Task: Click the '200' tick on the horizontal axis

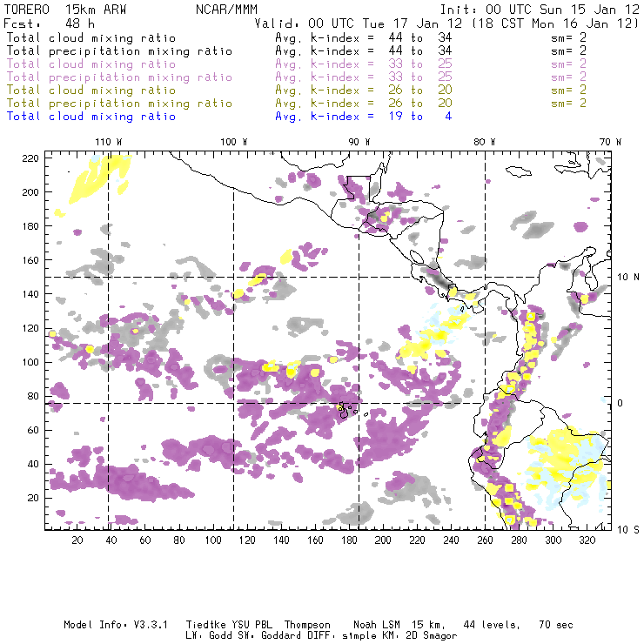Action: [383, 540]
